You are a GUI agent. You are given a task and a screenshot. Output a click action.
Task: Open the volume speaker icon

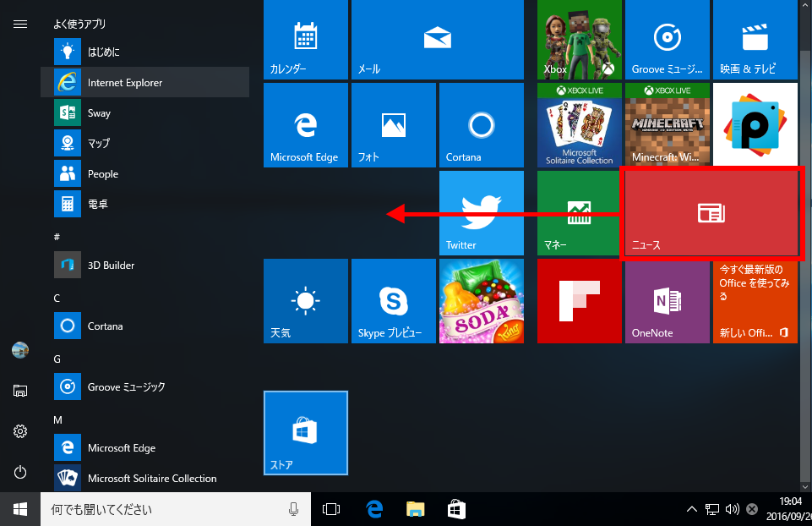click(732, 509)
